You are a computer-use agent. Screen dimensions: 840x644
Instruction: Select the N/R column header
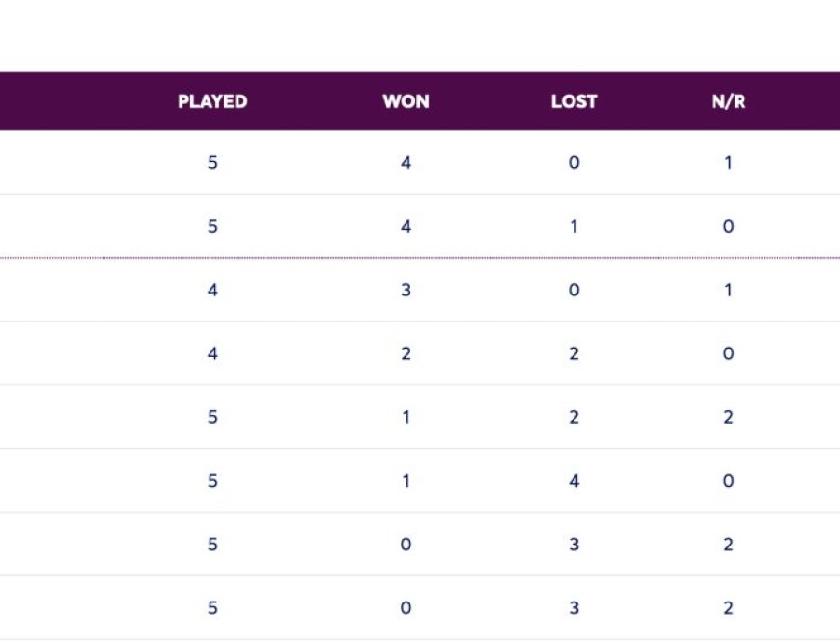[728, 101]
